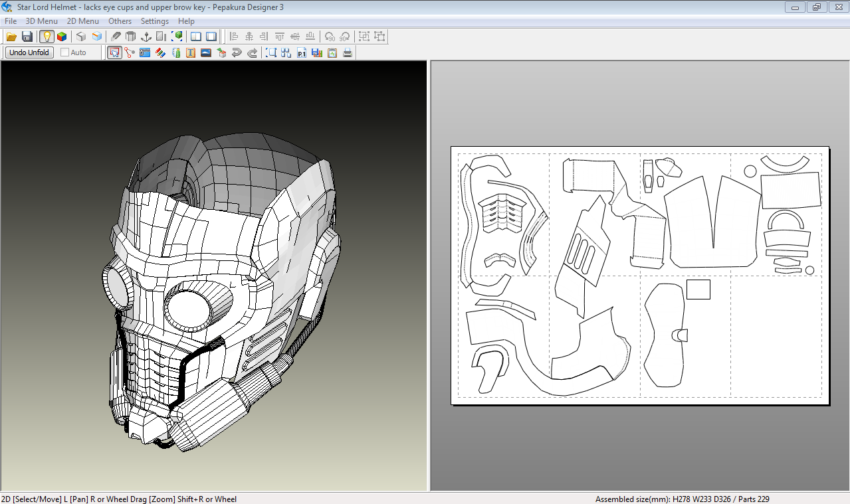Viewport: 850px width, 504px height.
Task: Switch to single-pane layout icon
Action: coord(211,37)
